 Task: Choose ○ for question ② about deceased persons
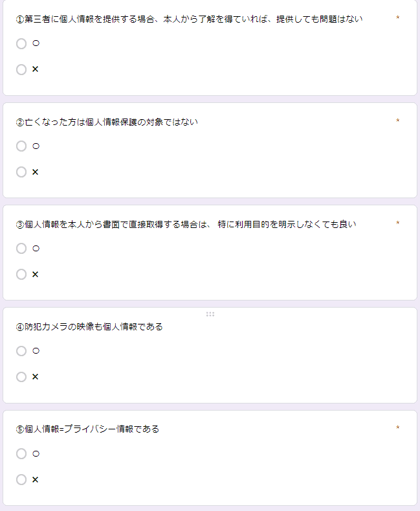coord(21,146)
